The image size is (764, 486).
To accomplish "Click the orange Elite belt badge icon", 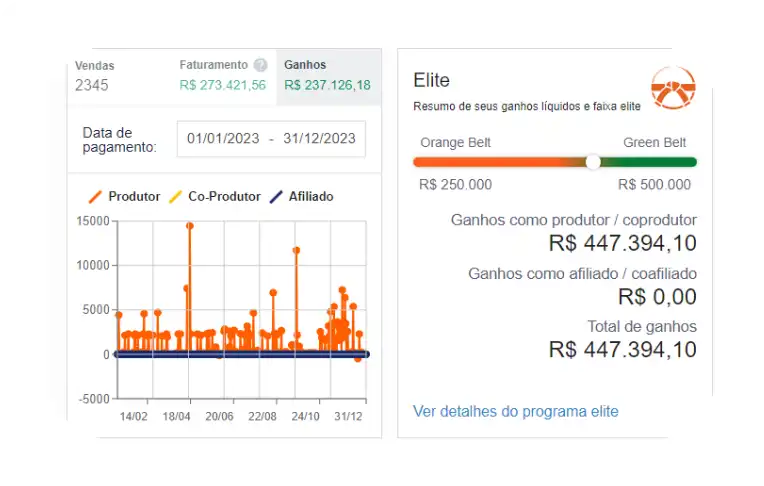I will [x=672, y=88].
